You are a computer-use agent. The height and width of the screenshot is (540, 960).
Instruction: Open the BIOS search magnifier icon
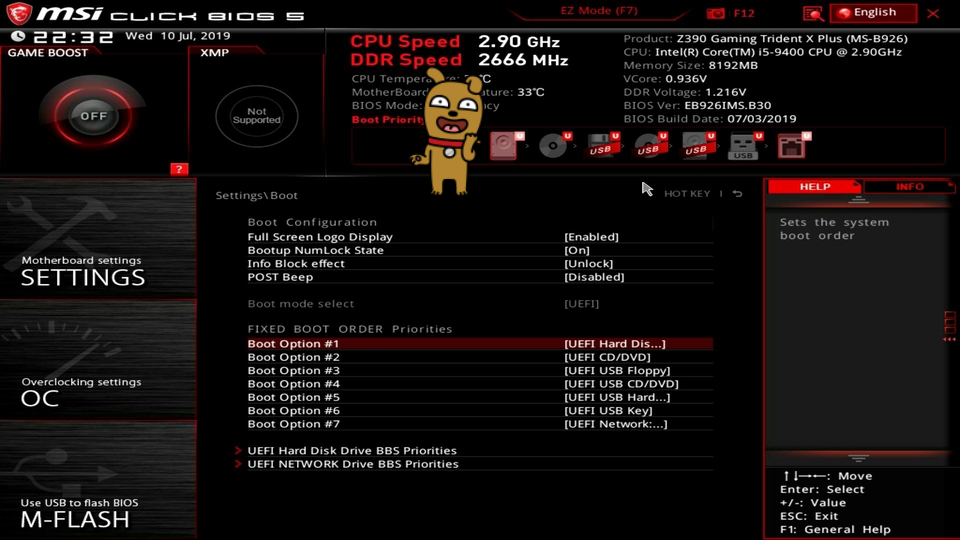[x=813, y=13]
